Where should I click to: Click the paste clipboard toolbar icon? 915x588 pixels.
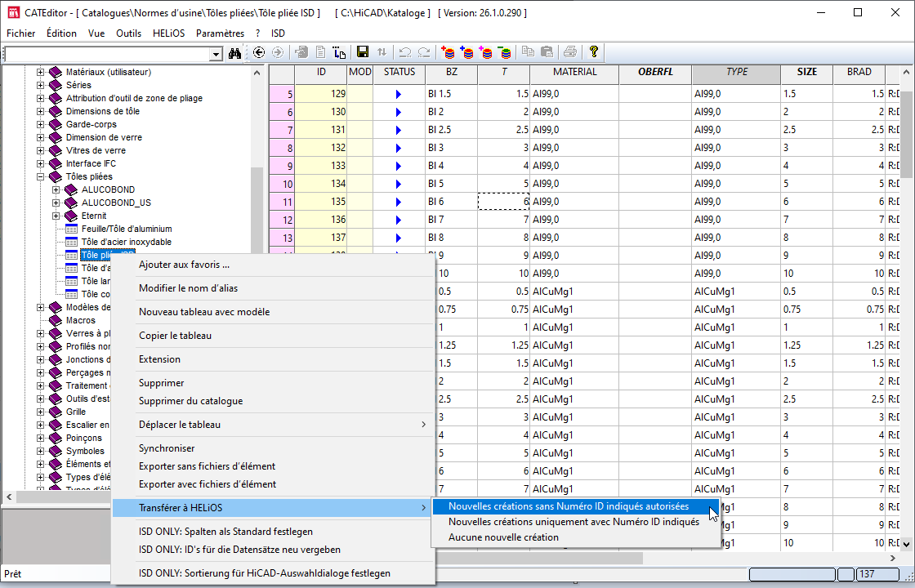[x=547, y=52]
